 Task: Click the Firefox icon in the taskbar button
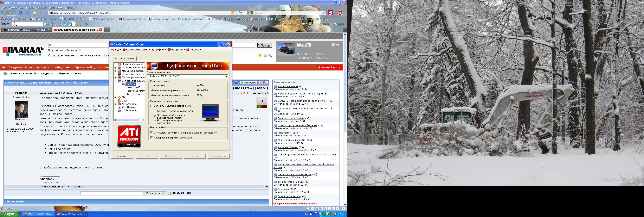pos(25,214)
